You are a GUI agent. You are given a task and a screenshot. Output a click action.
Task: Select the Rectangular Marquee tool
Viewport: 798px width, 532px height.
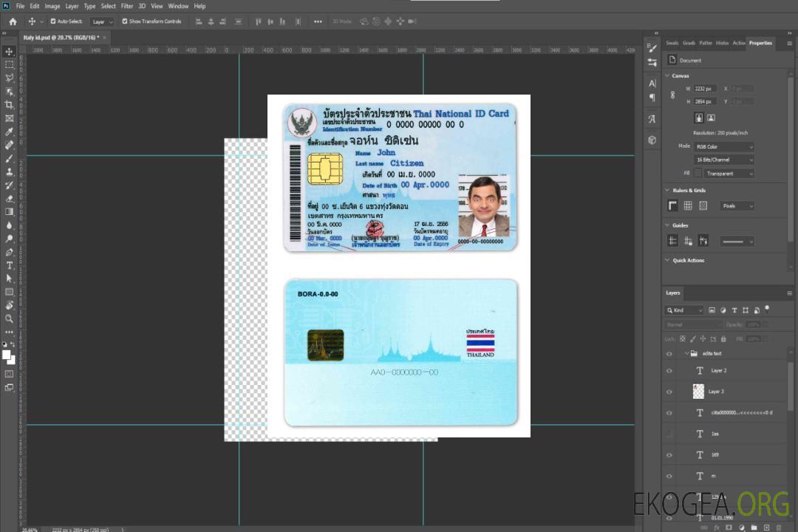coord(9,65)
